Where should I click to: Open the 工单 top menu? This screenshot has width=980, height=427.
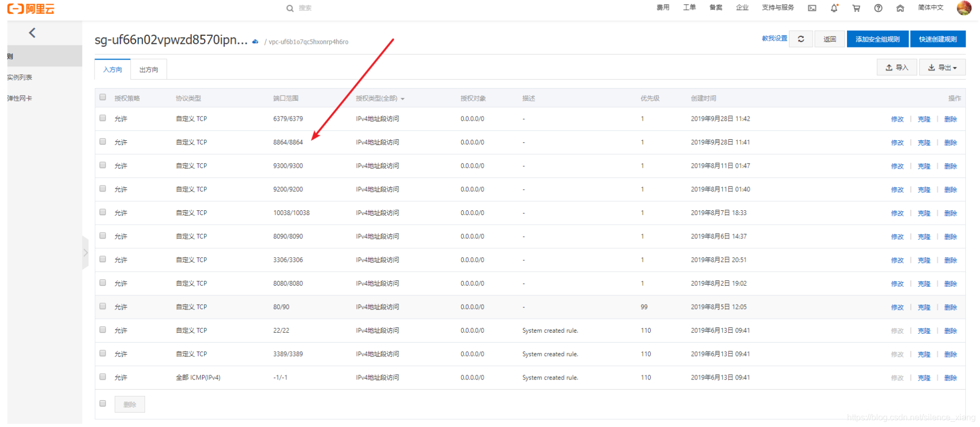tap(689, 7)
